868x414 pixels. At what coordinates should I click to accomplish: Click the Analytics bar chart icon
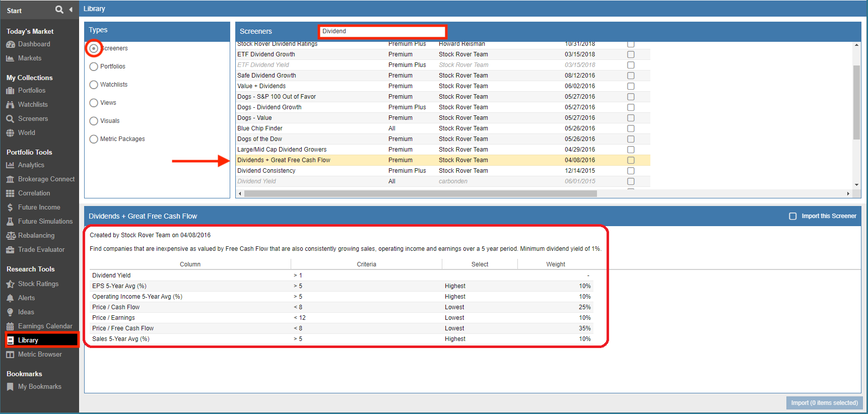[10, 165]
